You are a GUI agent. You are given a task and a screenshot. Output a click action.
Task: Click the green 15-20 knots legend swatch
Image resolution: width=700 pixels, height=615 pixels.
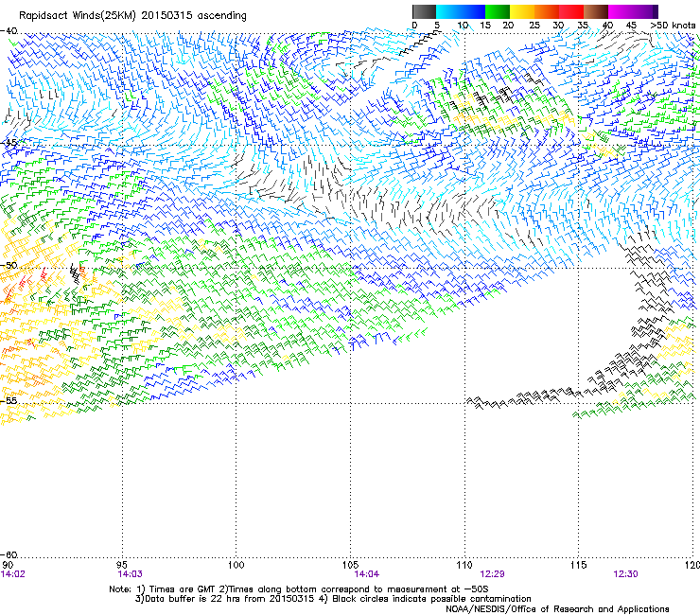(498, 11)
